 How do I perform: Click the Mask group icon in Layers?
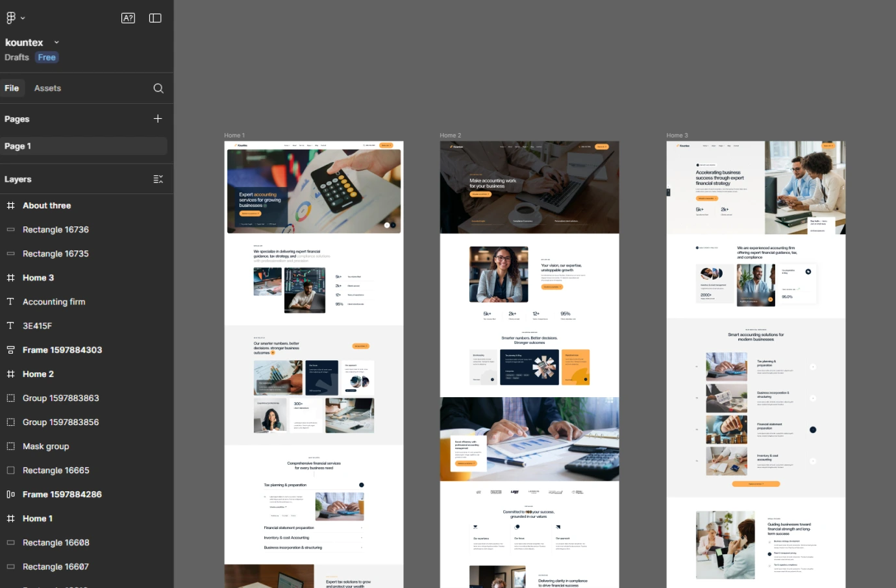click(x=9, y=446)
